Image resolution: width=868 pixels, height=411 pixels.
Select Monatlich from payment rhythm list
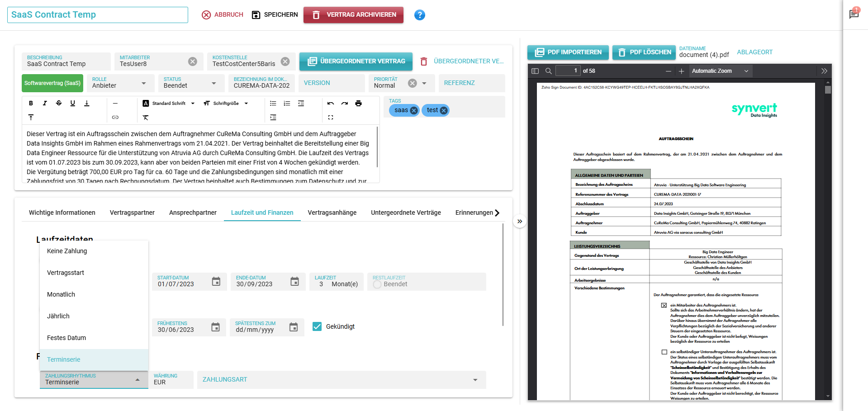[x=61, y=294]
